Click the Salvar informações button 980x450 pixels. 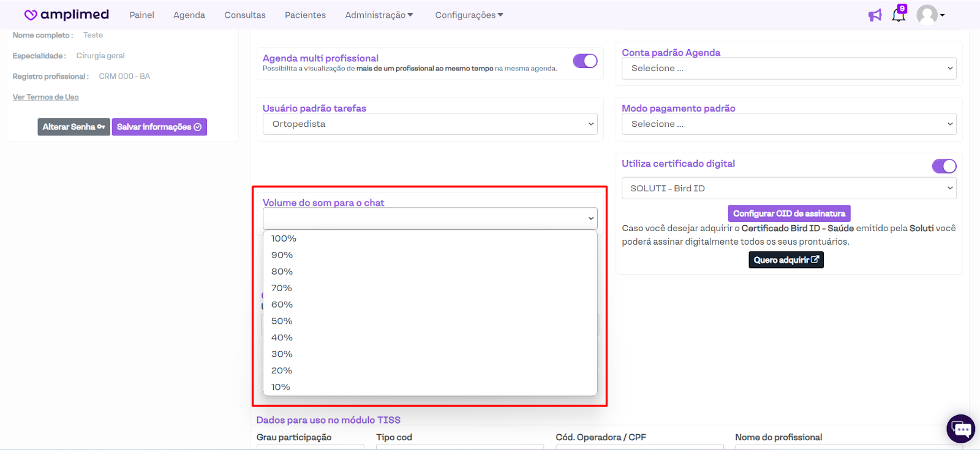point(159,127)
